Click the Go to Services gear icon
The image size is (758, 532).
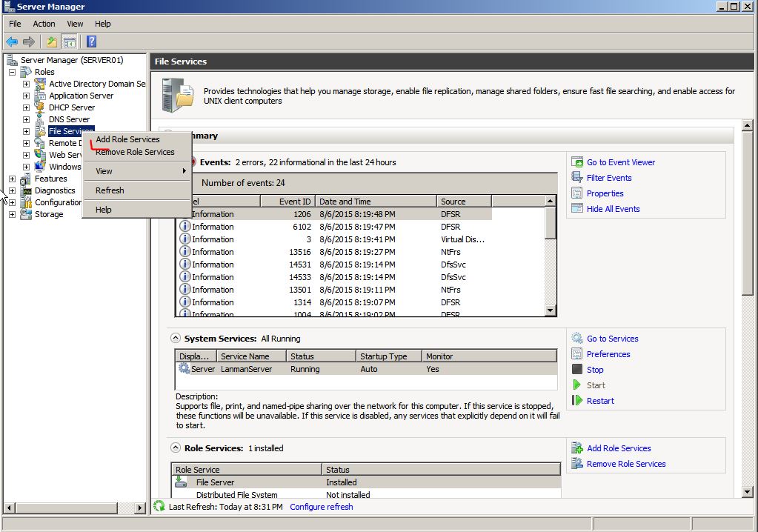pos(577,338)
